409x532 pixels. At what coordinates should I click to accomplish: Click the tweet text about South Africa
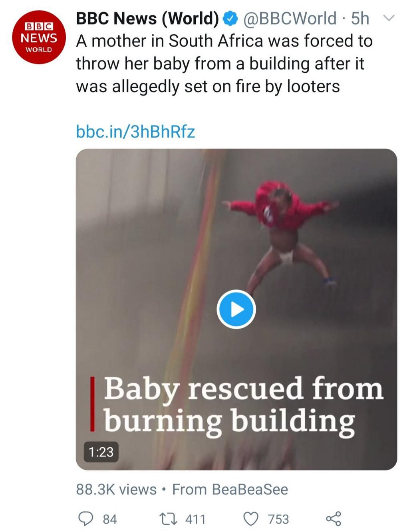(x=224, y=64)
